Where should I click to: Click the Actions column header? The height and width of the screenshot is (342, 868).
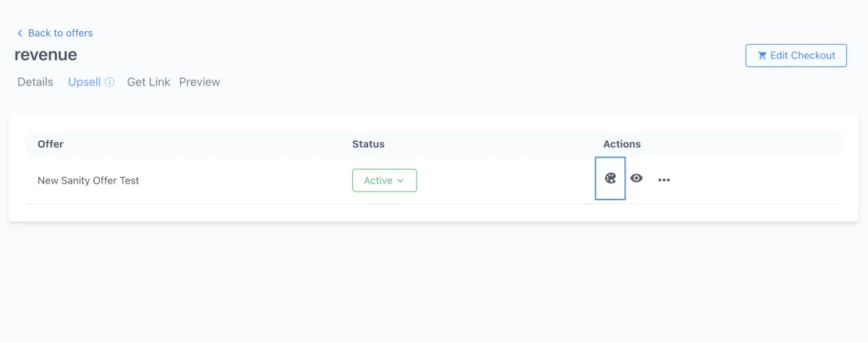point(621,144)
